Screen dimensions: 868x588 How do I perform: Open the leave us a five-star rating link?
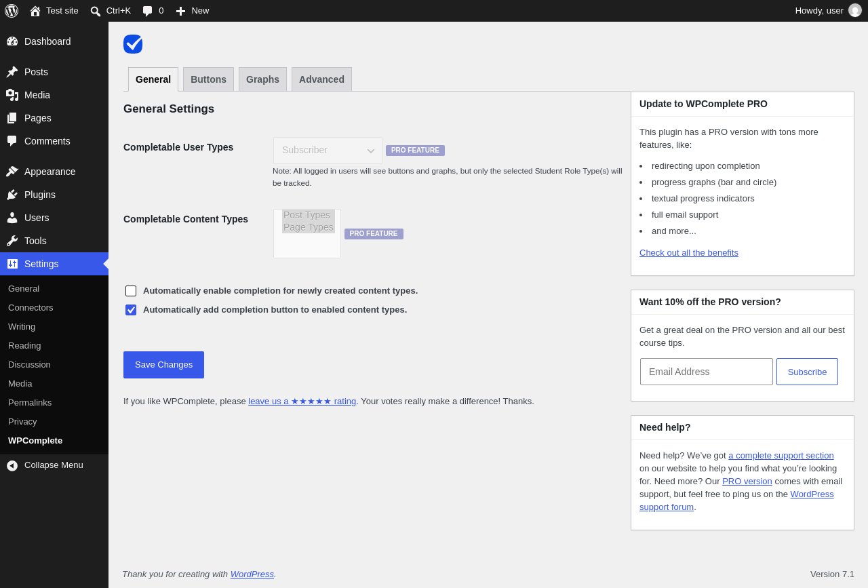tap(302, 401)
